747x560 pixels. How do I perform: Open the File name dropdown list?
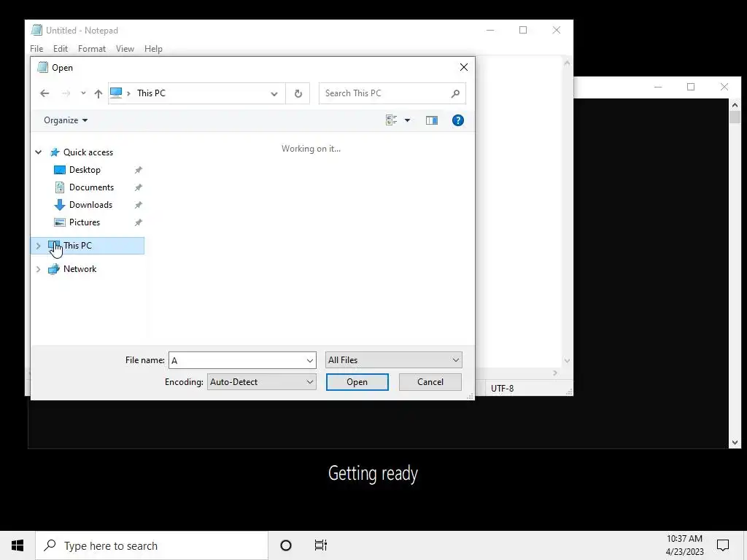click(310, 360)
